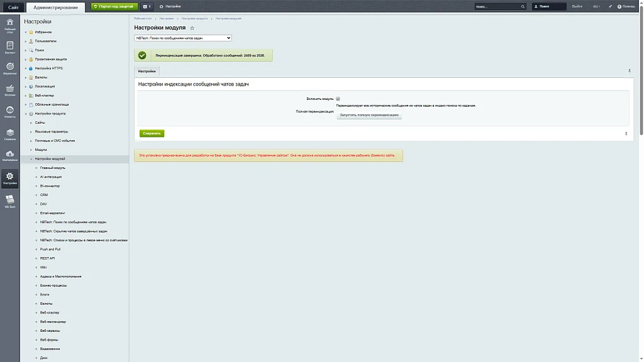Viewport: 644px width, 362px height.
Task: Click the Портал под защитой button
Action: (114, 6)
